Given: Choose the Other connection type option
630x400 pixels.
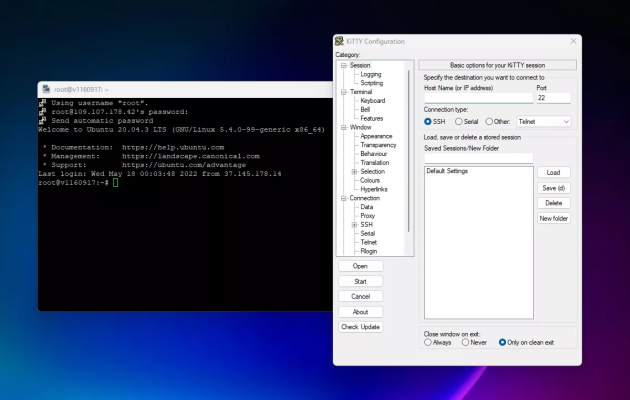Looking at the screenshot, I should click(488, 121).
